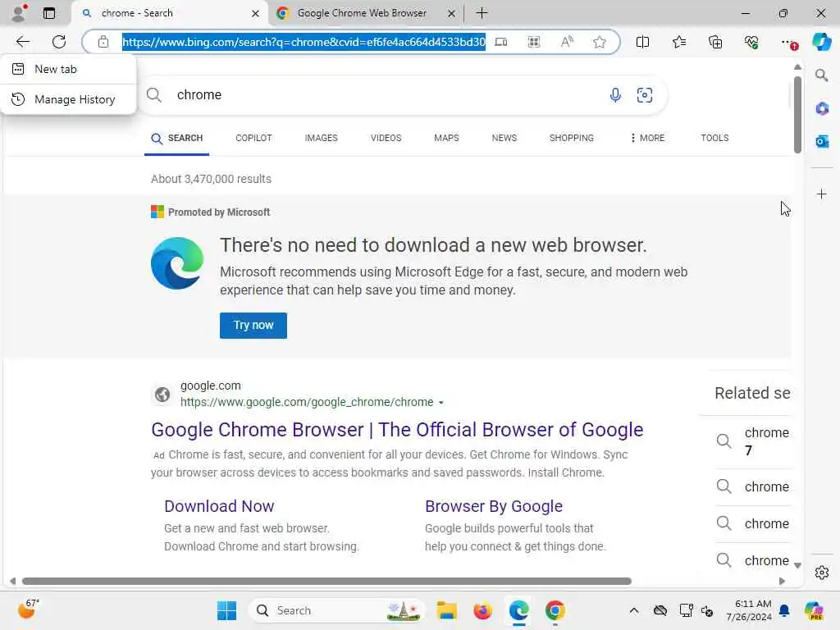Open the Edge profile icon
Viewport: 840px width, 630px height.
point(19,13)
